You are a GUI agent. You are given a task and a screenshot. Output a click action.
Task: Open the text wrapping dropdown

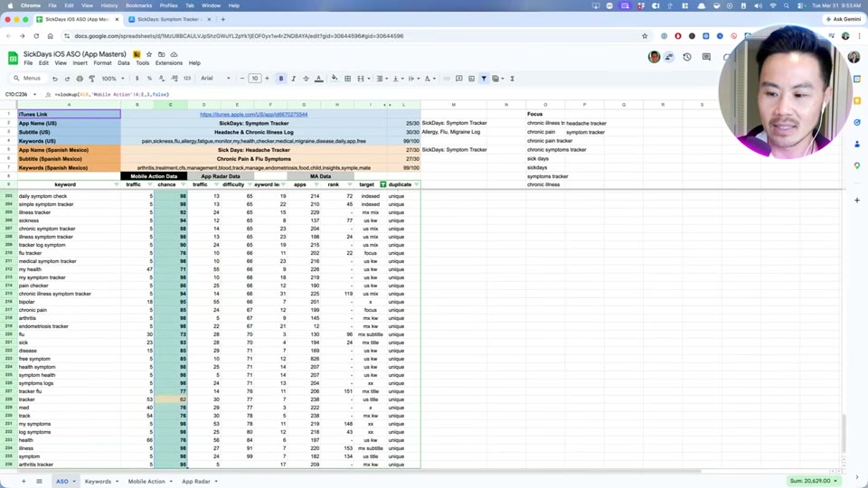(x=413, y=79)
